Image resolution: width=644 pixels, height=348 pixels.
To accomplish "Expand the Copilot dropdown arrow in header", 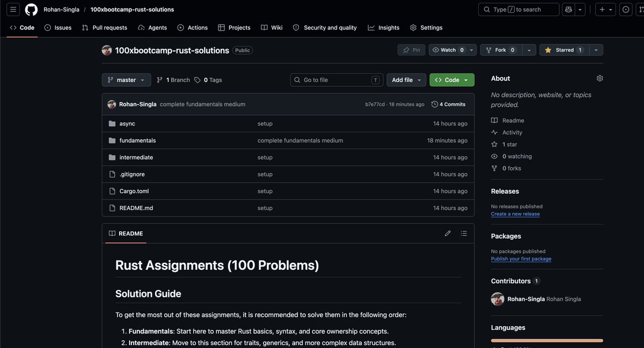I will (580, 10).
